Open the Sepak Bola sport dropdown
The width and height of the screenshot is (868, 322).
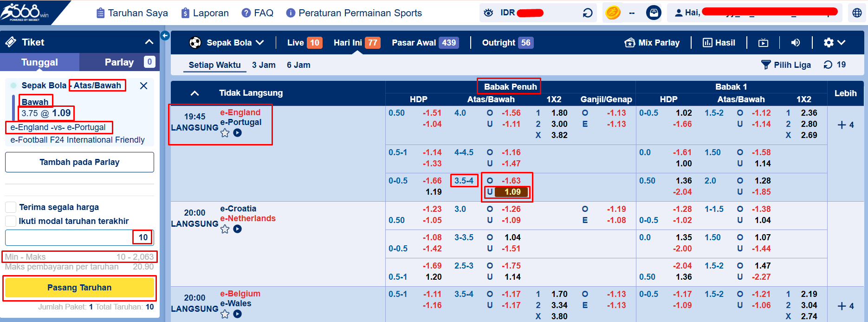227,43
